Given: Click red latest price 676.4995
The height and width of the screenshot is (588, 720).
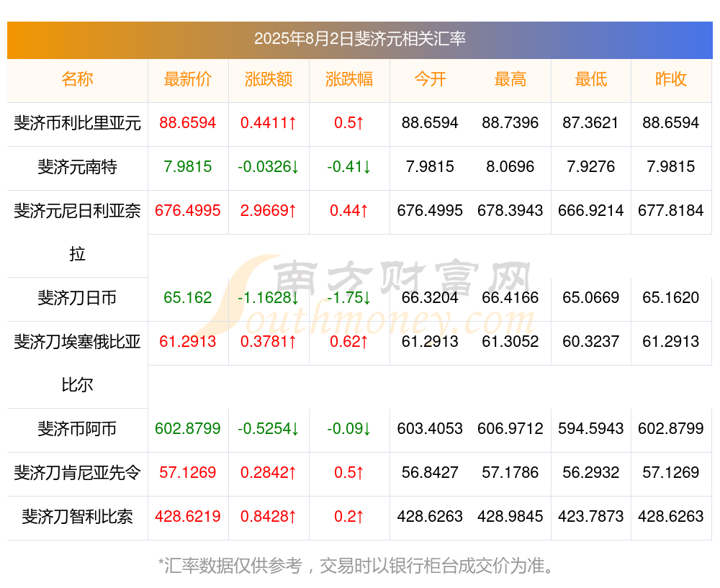Looking at the screenshot, I should tap(188, 211).
